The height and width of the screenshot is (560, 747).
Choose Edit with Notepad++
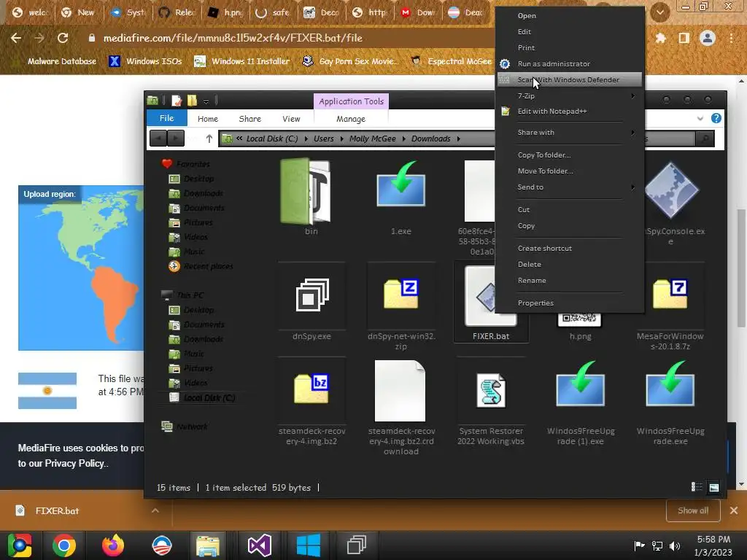[x=569, y=112]
